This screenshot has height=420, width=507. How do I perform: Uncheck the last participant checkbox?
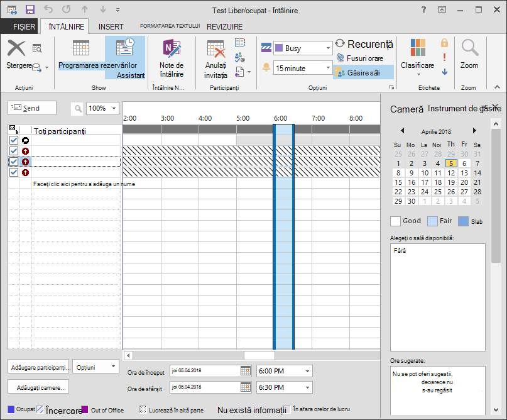pyautogui.click(x=14, y=172)
